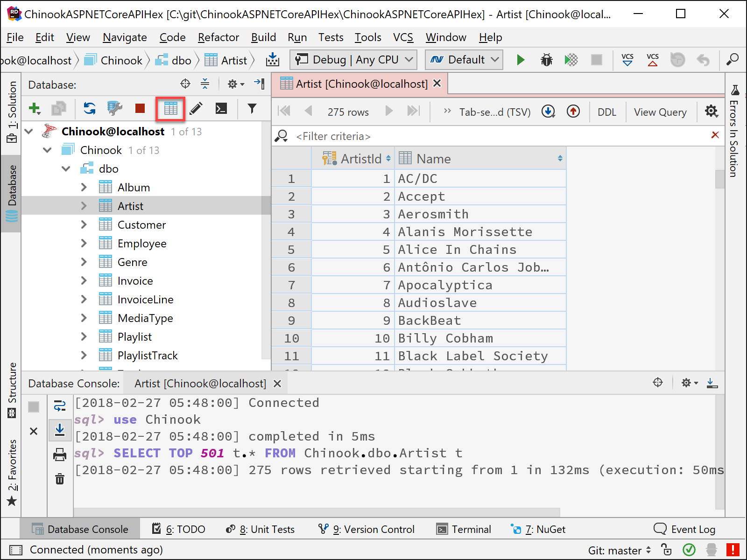Expand the Customer table node
Viewport: 747px width, 560px height.
84,225
